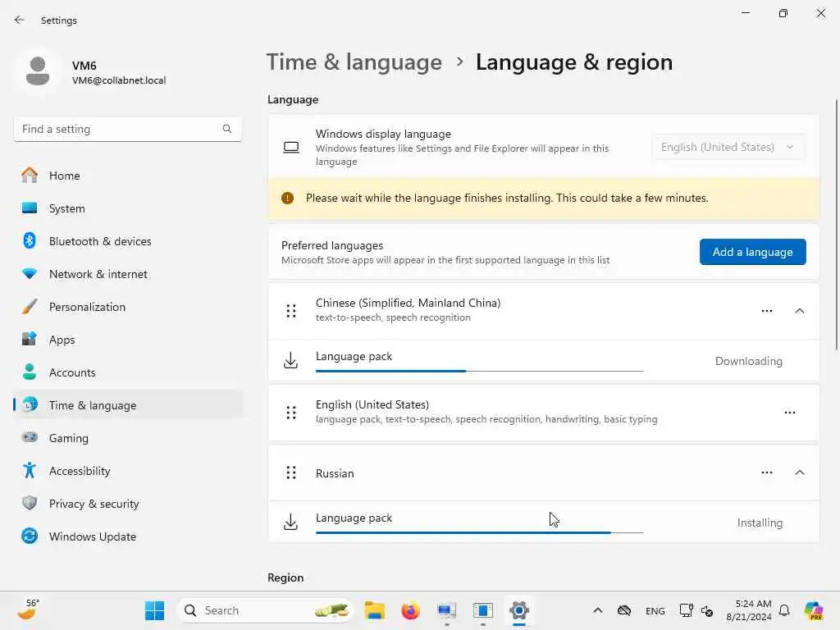This screenshot has width=840, height=630.
Task: Open the clock showing 5:24 AM
Action: tap(748, 610)
